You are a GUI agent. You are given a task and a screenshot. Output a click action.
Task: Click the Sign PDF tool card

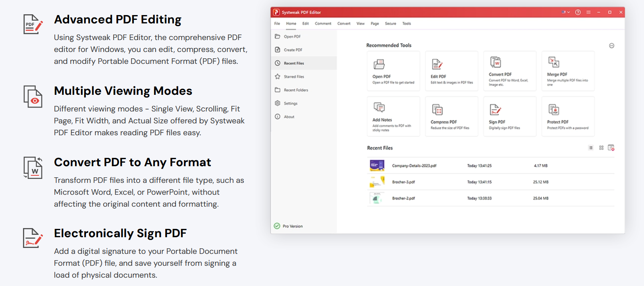pyautogui.click(x=510, y=116)
